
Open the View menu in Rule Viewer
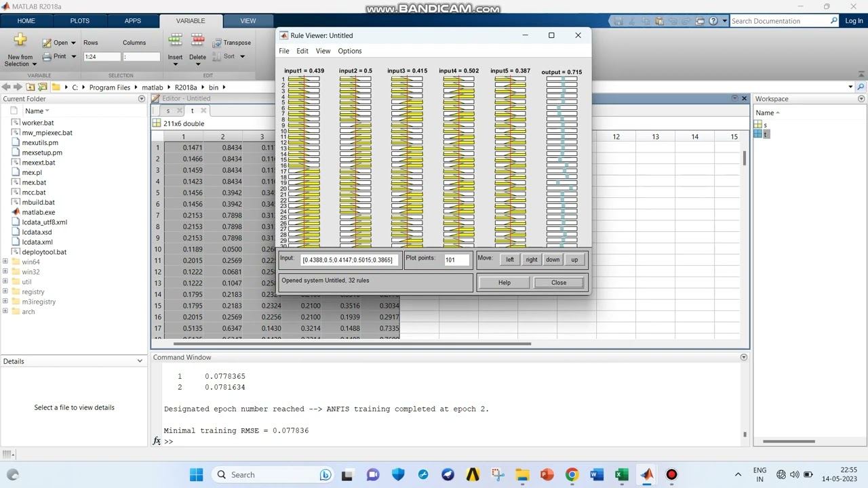point(323,51)
